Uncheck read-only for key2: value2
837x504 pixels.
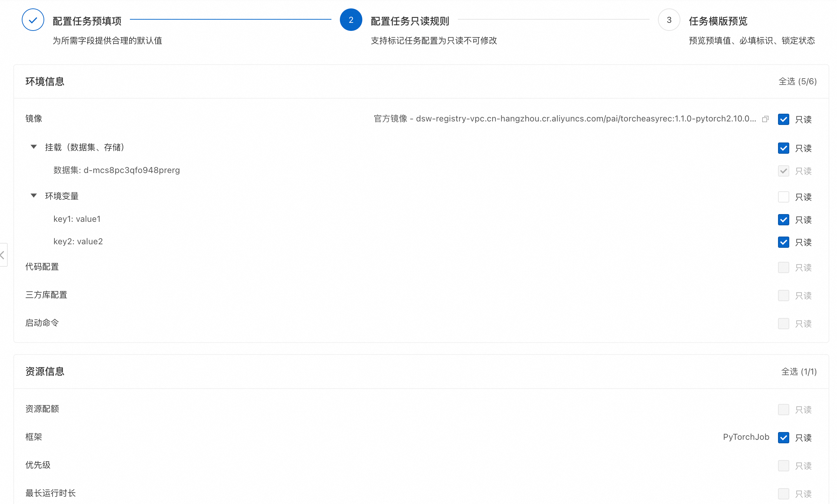[x=784, y=242]
